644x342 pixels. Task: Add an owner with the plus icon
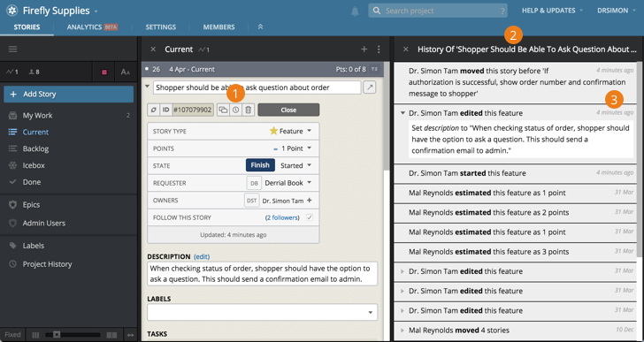pyautogui.click(x=310, y=201)
